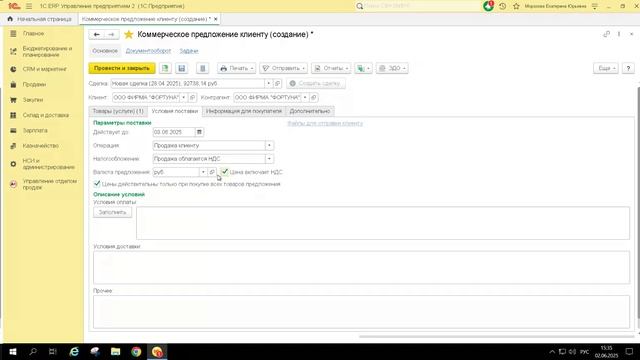Screen dimensions: 640x360
Task: Add document to favorites via yellow star
Action: tap(129, 35)
